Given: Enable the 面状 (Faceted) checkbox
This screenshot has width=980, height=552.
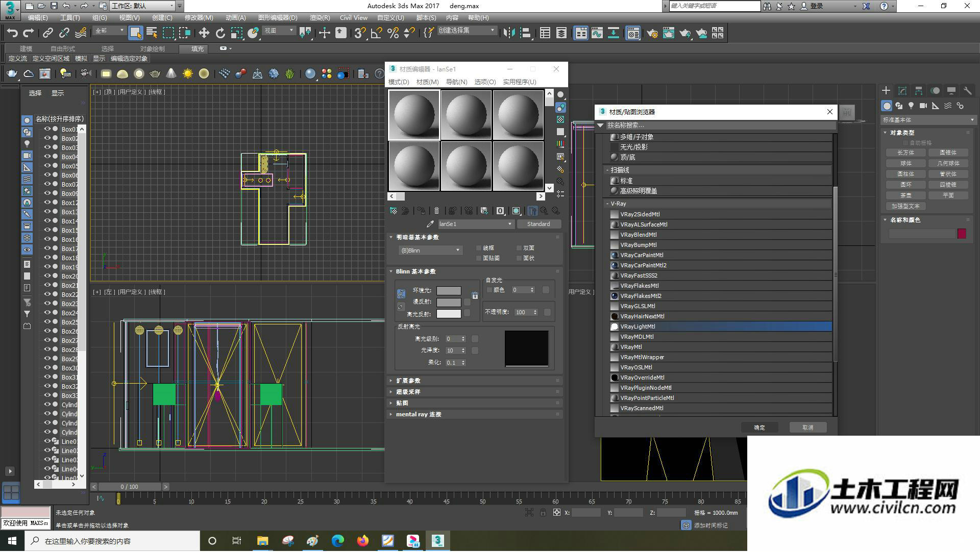Looking at the screenshot, I should (519, 259).
